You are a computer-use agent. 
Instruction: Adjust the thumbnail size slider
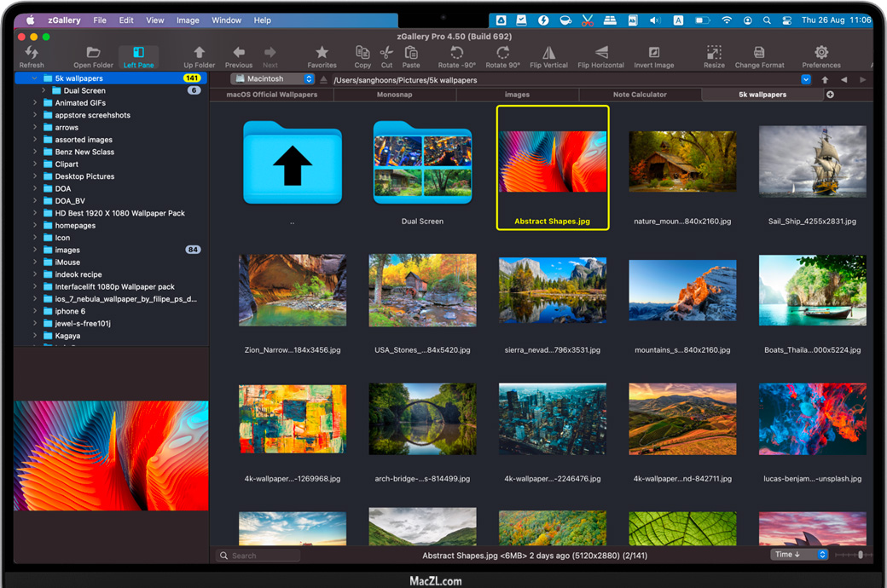[x=860, y=555]
